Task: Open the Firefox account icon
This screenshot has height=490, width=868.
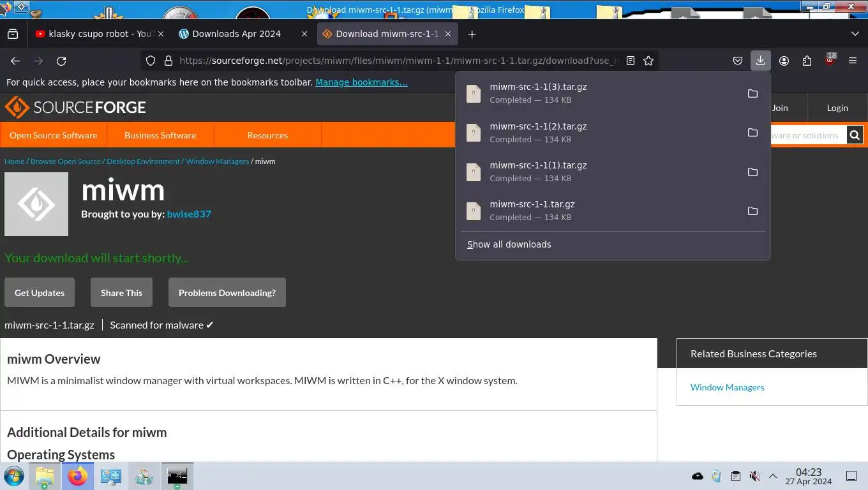Action: point(784,61)
